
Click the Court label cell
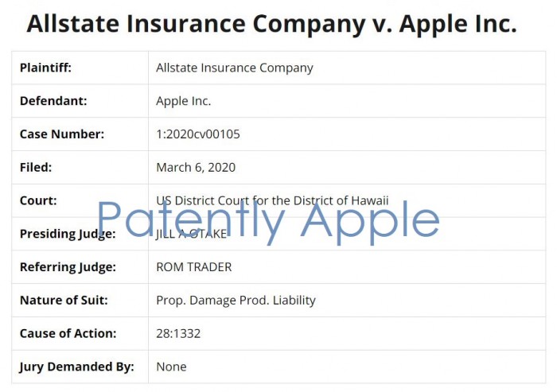click(80, 200)
